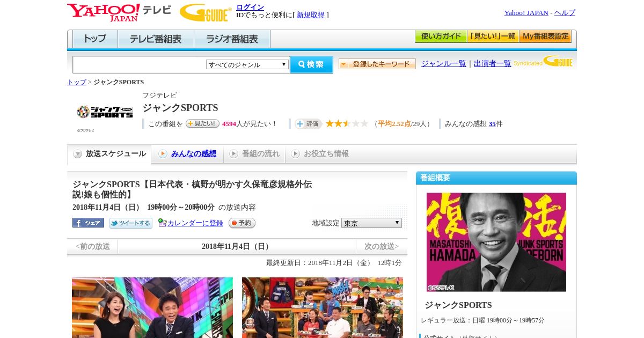Open the 出演者一覧 link
The image size is (644, 338).
pos(493,63)
